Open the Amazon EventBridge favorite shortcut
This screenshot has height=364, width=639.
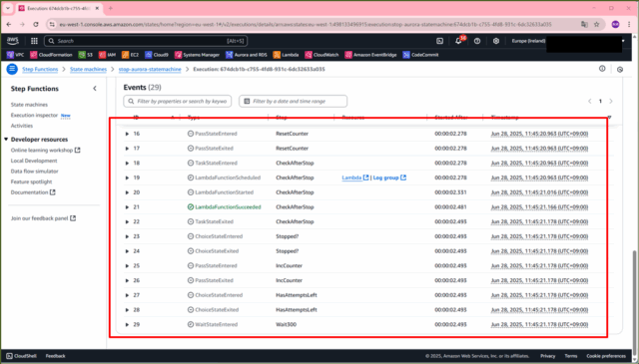click(370, 55)
